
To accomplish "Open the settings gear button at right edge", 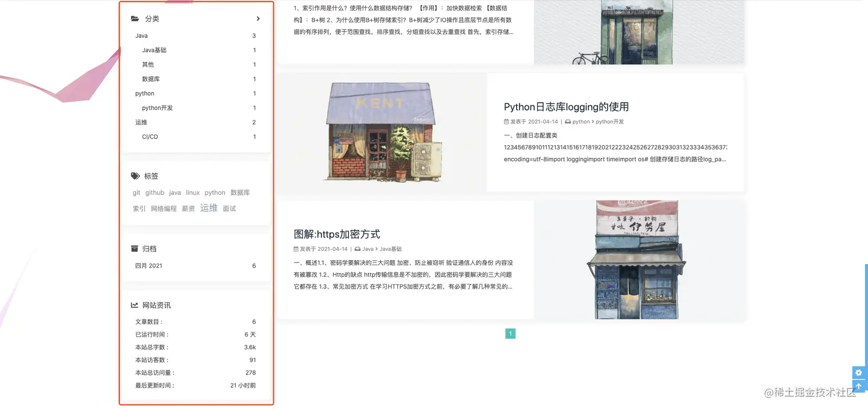I will (x=859, y=373).
